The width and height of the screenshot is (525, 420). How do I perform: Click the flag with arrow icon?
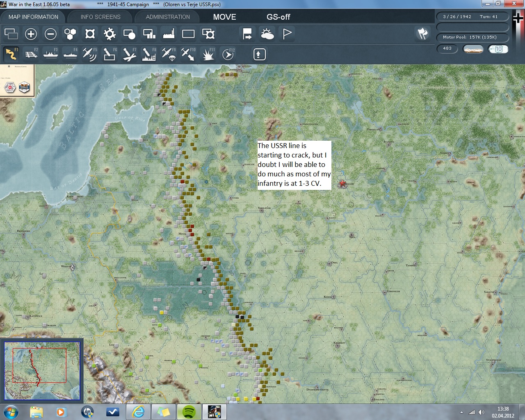(247, 34)
